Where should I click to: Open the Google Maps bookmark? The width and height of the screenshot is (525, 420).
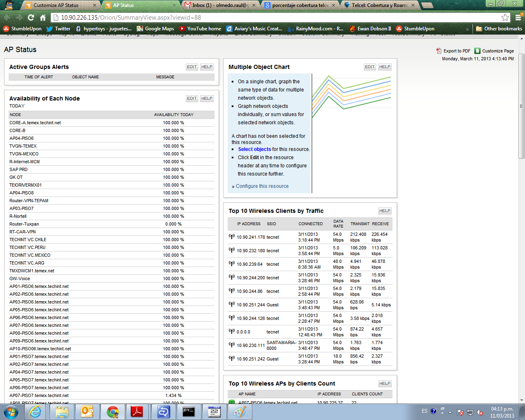155,29
